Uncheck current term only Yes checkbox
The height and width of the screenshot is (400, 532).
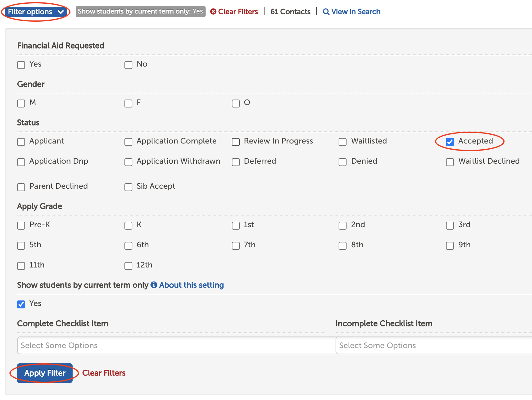click(21, 304)
